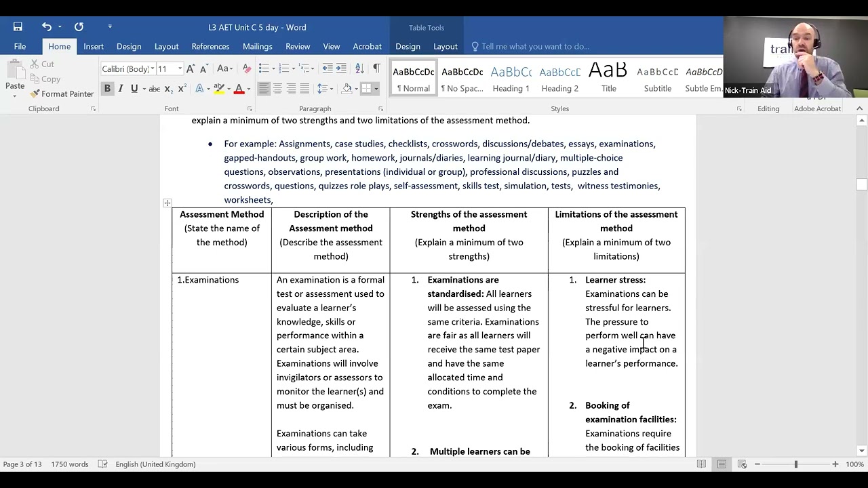Toggle Superscript formatting
Screen dimensions: 868x488
[x=182, y=89]
